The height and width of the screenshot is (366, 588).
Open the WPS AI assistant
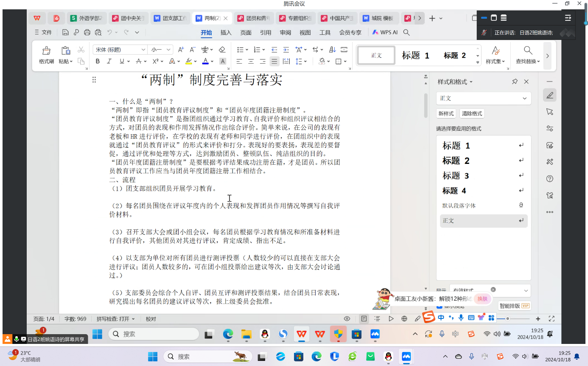[x=385, y=32]
